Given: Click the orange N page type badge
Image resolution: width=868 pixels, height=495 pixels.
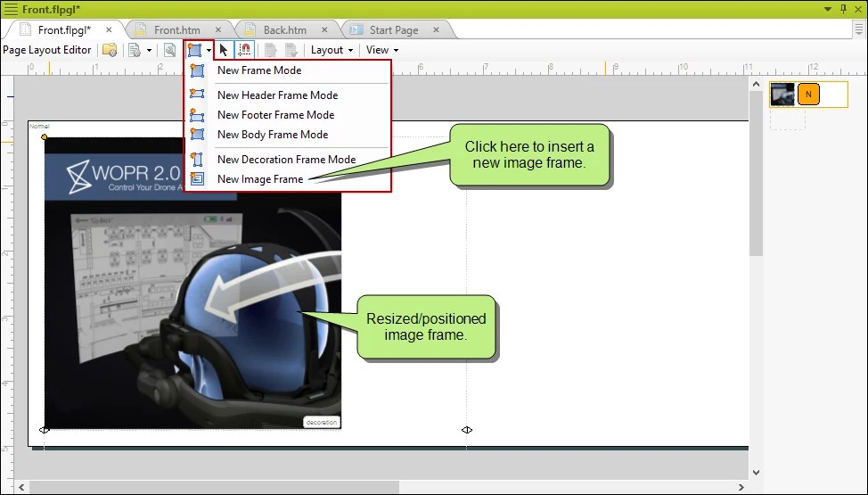Looking at the screenshot, I should (x=809, y=95).
